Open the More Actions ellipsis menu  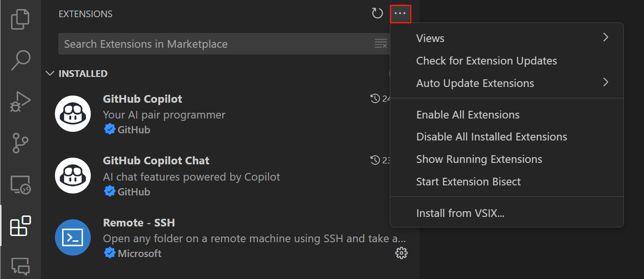pyautogui.click(x=400, y=13)
